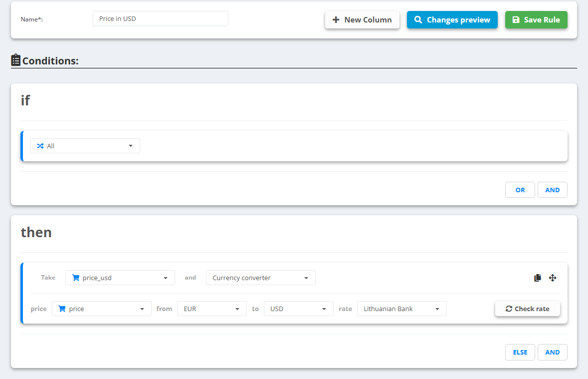
Task: Open the 'from' EUR currency dropdown
Action: [212, 309]
